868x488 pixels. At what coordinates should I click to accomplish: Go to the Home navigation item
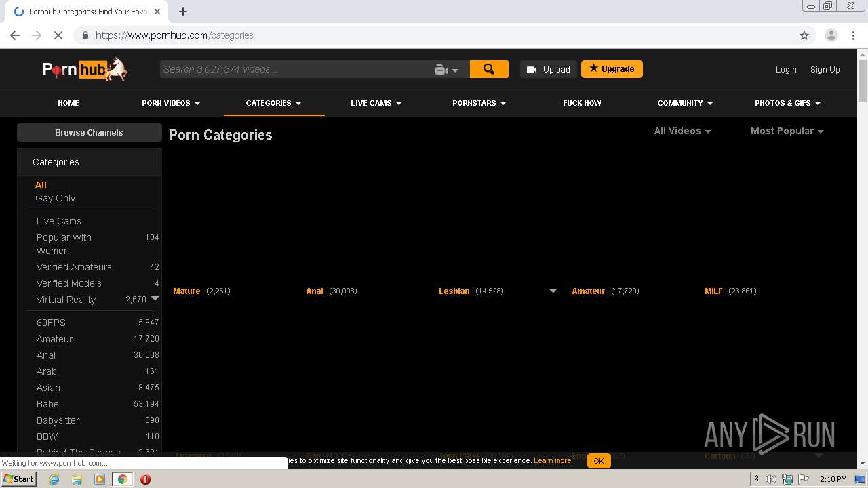[x=68, y=103]
